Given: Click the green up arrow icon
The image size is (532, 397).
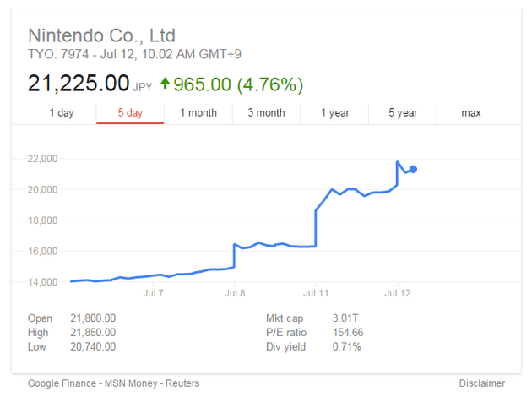Looking at the screenshot, I should click(164, 84).
